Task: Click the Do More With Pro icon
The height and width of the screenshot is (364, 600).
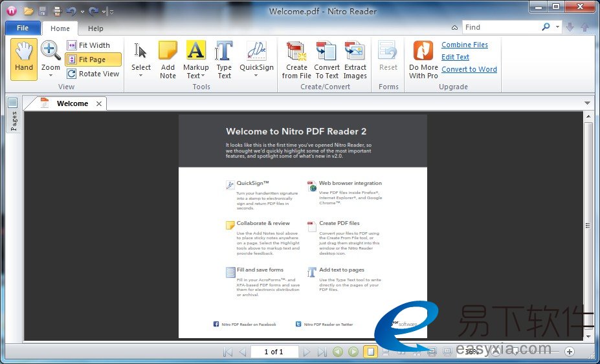Action: tap(423, 52)
